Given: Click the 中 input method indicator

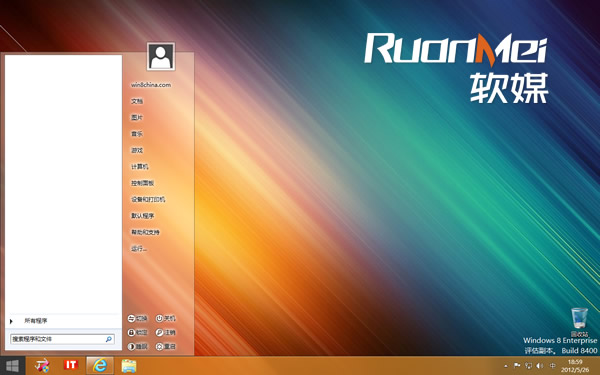Looking at the screenshot, I should (x=553, y=366).
